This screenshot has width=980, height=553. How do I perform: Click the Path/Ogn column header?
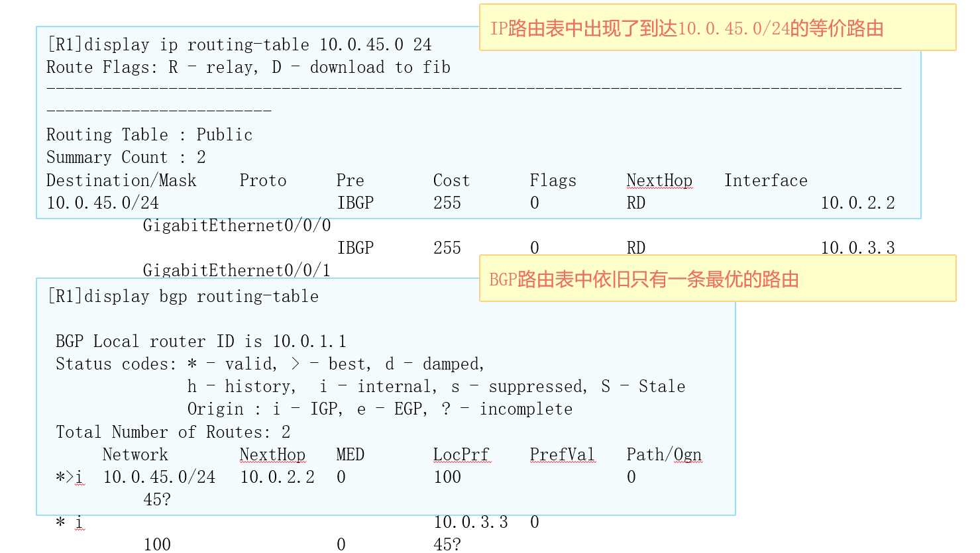coord(664,455)
